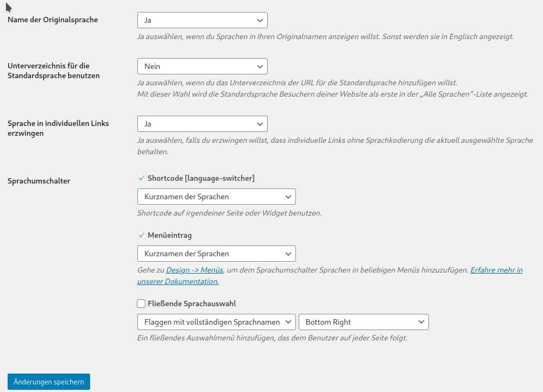The height and width of the screenshot is (392, 543).
Task: Uncheck the Menüeintrag checkbox
Action: (142, 236)
